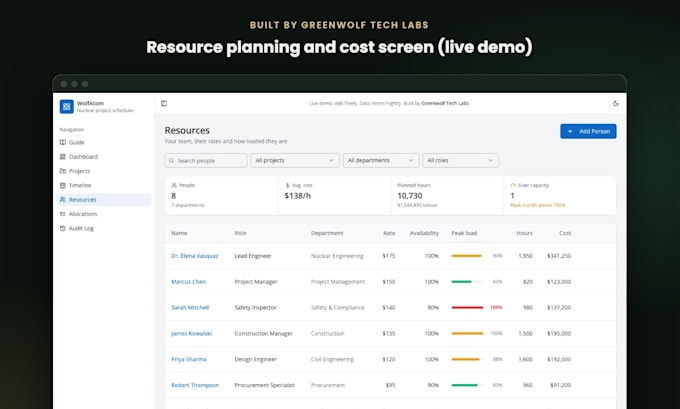Click the Avg. rate dollar icon
This screenshot has height=409, width=680.
coord(287,185)
